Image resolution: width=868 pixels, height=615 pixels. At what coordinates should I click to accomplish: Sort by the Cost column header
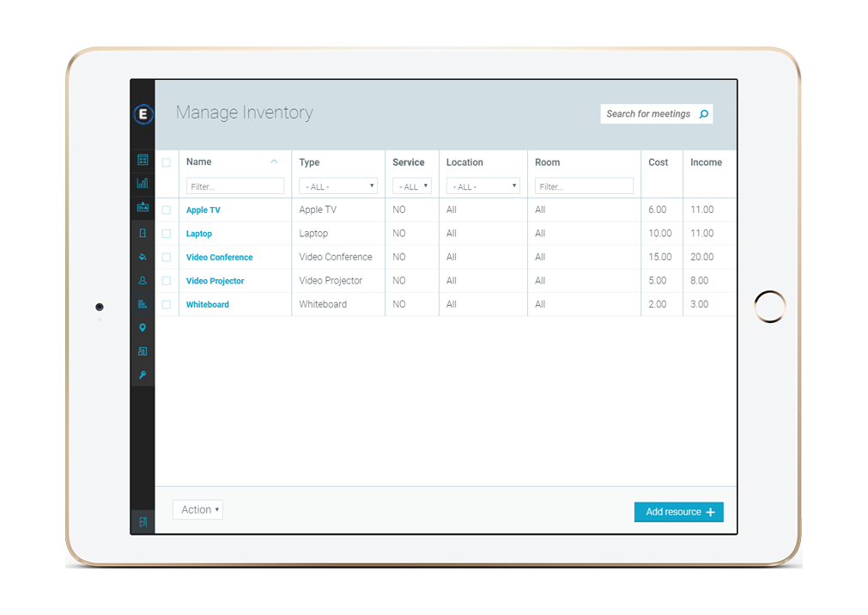coord(659,162)
